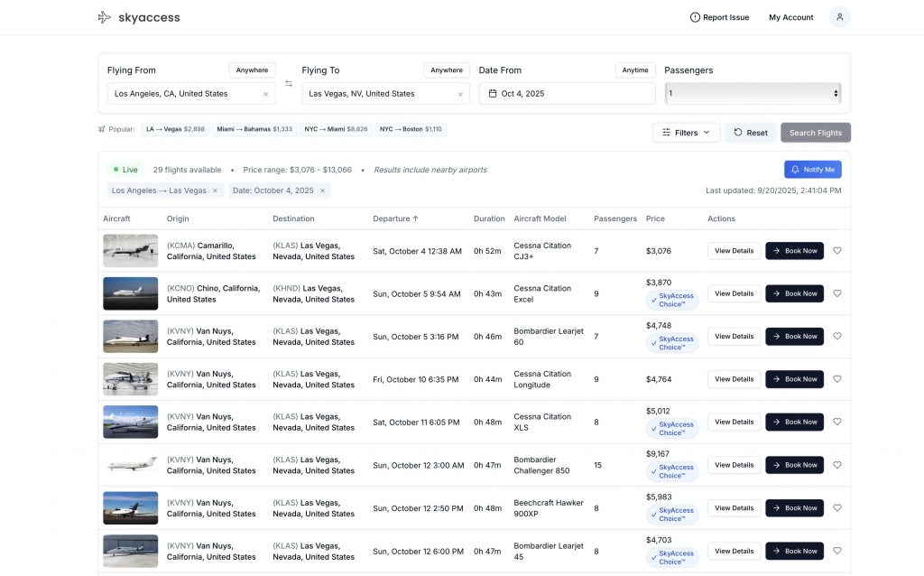
Task: Click the Flying From input field
Action: pos(191,94)
